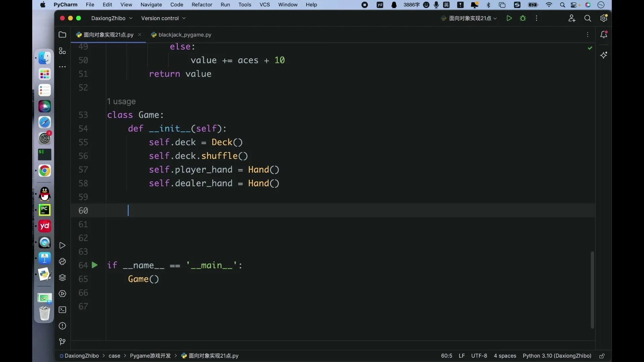Screen dimensions: 644x362
Task: Open the Structure tool window icon
Action: click(x=62, y=51)
